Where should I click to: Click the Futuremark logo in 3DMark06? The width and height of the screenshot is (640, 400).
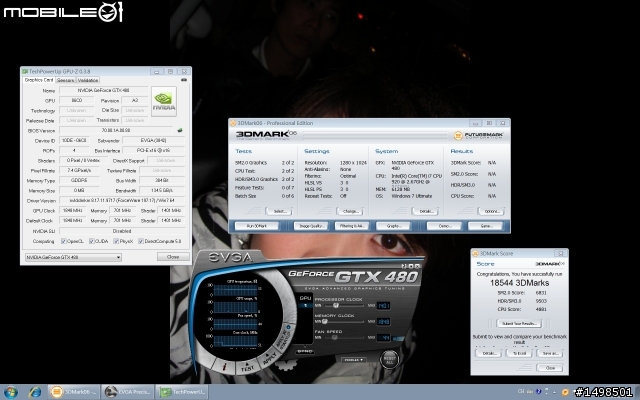coord(478,135)
